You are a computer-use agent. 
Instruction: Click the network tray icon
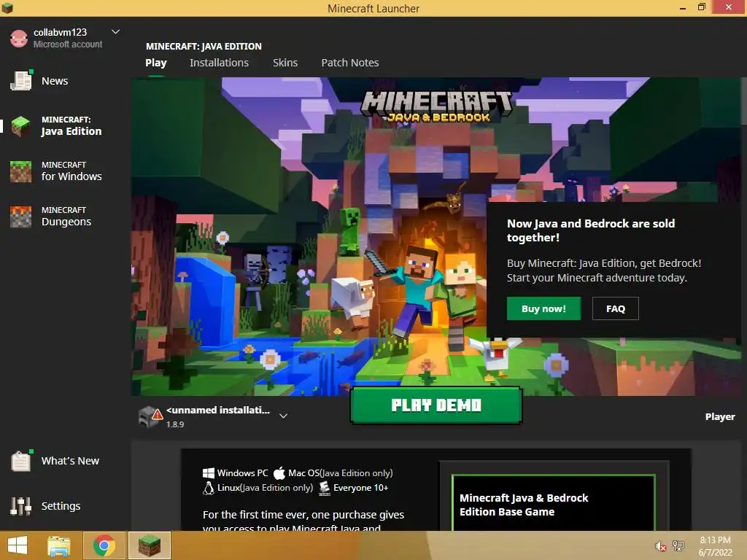pos(678,546)
